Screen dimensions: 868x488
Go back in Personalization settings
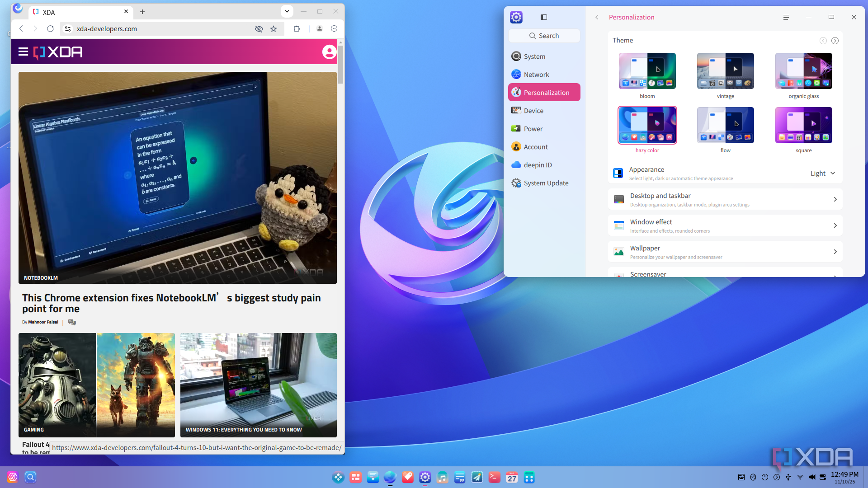coord(597,17)
